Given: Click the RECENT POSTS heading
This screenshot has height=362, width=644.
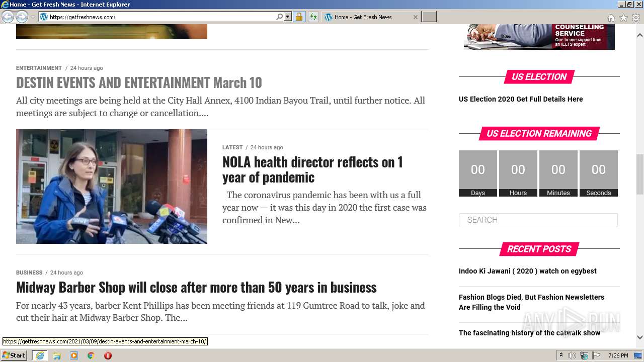Looking at the screenshot, I should pos(539,249).
